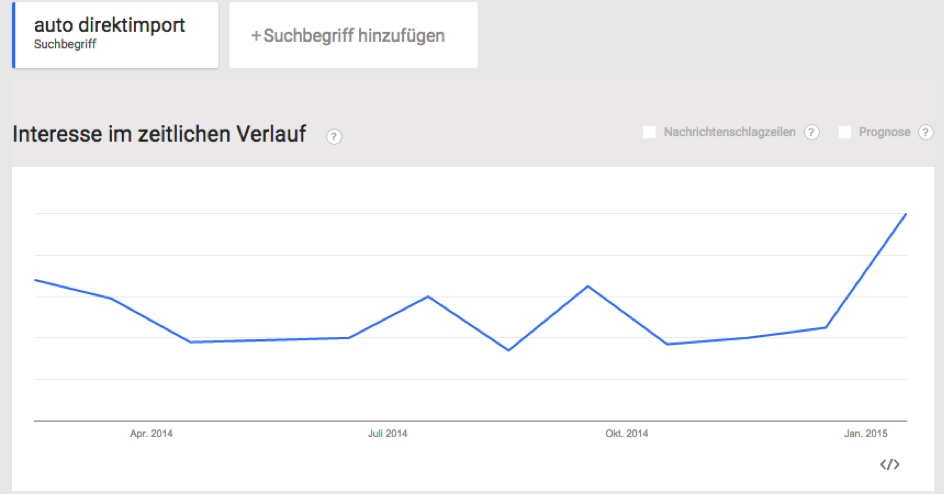
Task: Click the chart peak at Jan. 2015
Action: click(905, 215)
